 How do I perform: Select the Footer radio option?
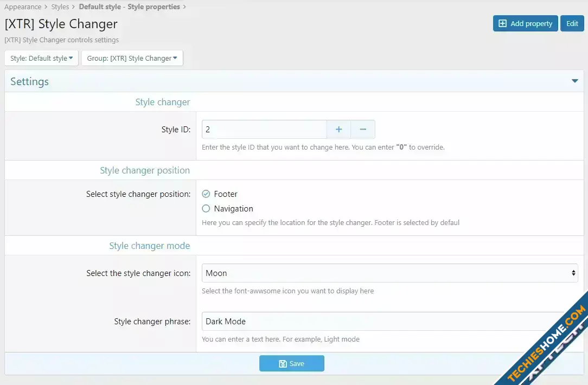(x=206, y=194)
